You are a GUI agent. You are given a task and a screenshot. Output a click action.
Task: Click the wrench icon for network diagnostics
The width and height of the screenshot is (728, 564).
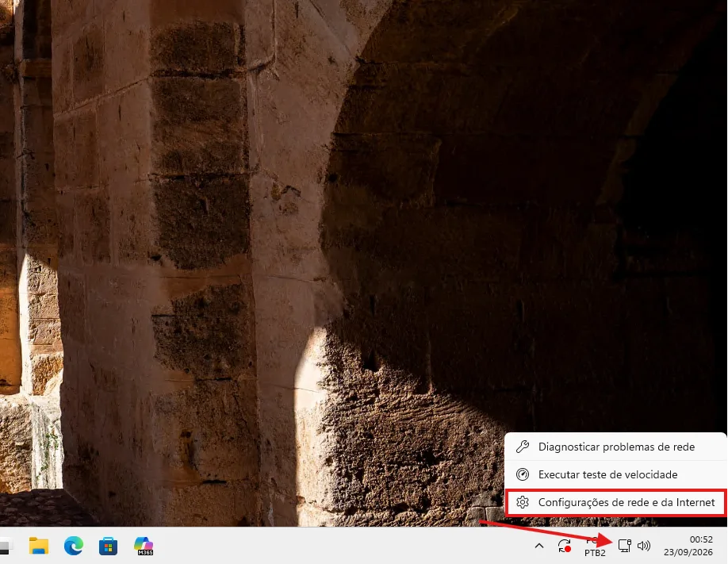pos(523,447)
